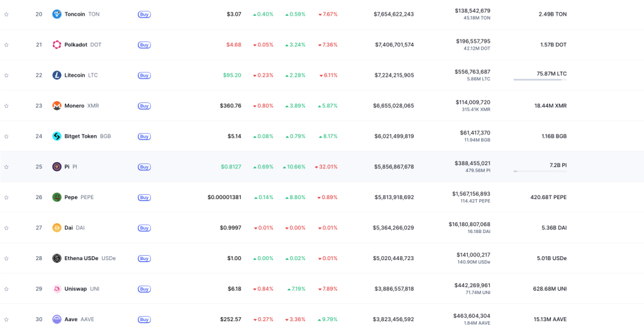Click the Toncoin logo icon
This screenshot has width=644, height=333.
57,14
